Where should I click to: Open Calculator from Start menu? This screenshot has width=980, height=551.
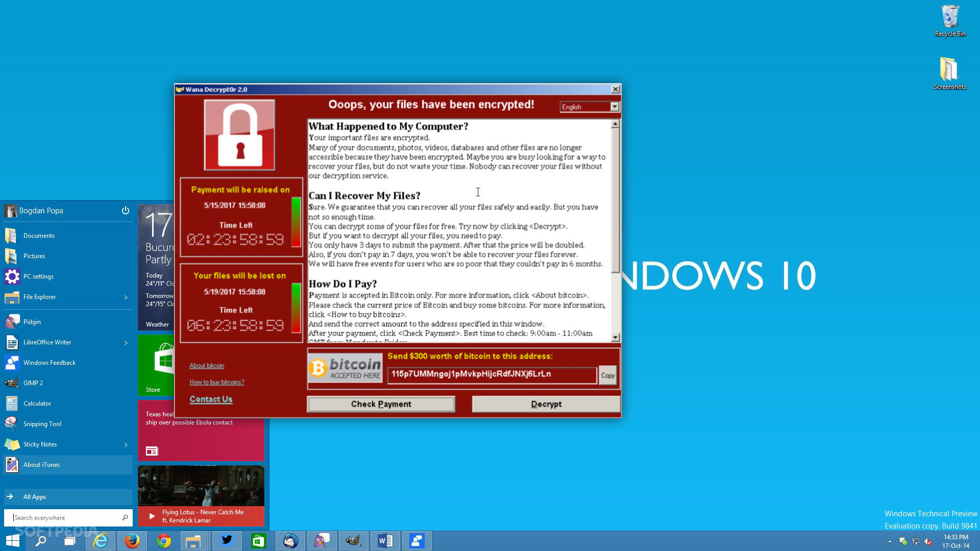click(68, 403)
